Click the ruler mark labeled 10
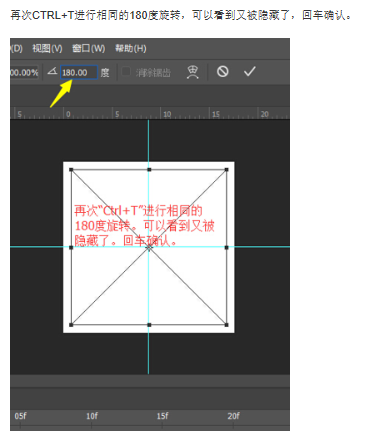The width and height of the screenshot is (388, 434). (167, 114)
